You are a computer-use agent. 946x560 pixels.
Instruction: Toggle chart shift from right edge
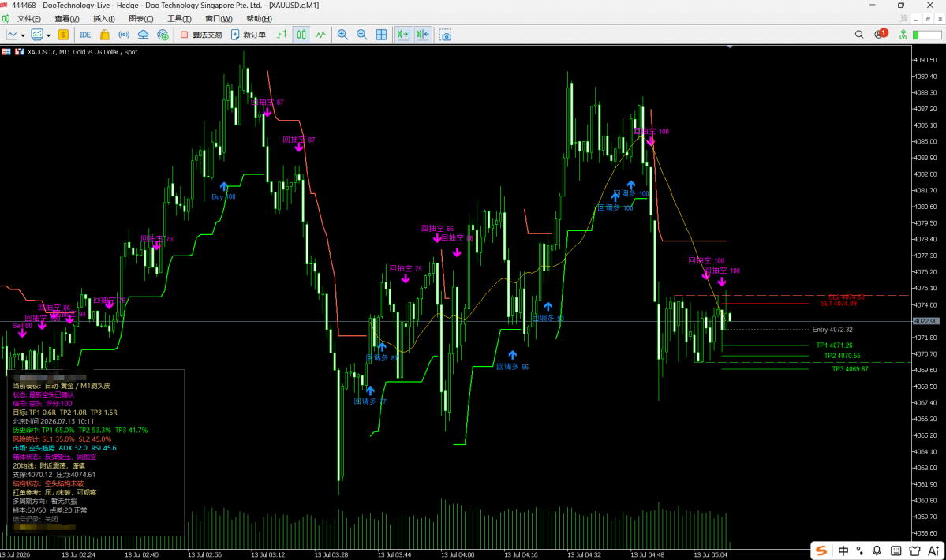(423, 35)
